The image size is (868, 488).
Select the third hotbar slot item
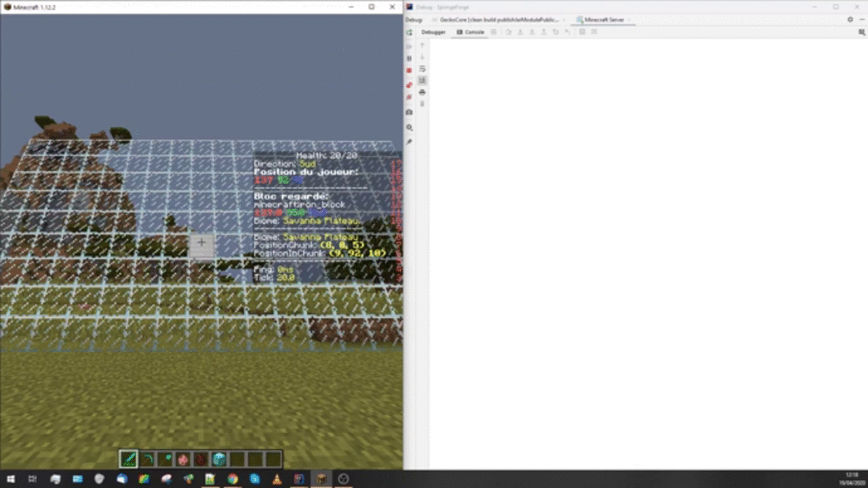(165, 459)
